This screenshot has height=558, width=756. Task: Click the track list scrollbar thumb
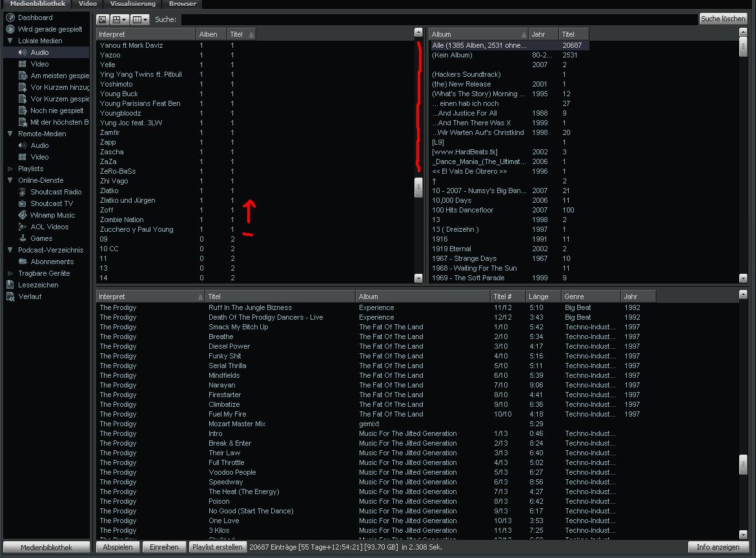click(x=743, y=464)
